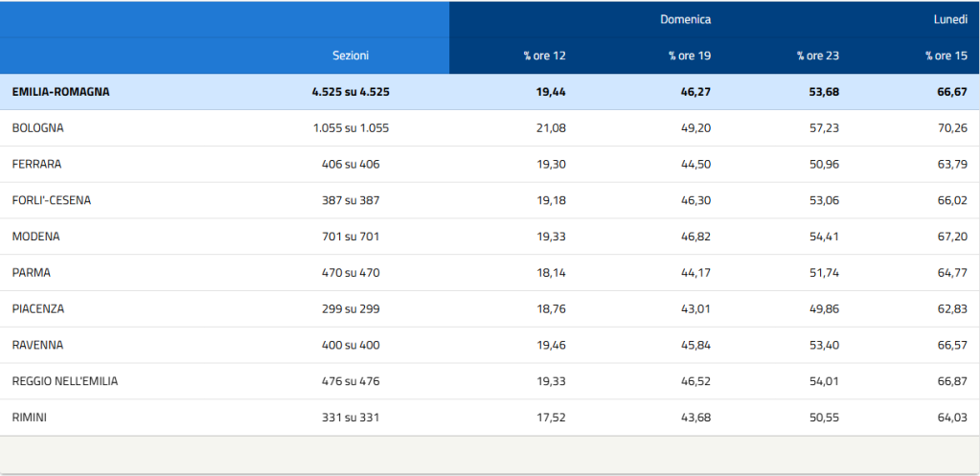The height and width of the screenshot is (476, 980).
Task: Open the MODENA province entry
Action: click(34, 237)
